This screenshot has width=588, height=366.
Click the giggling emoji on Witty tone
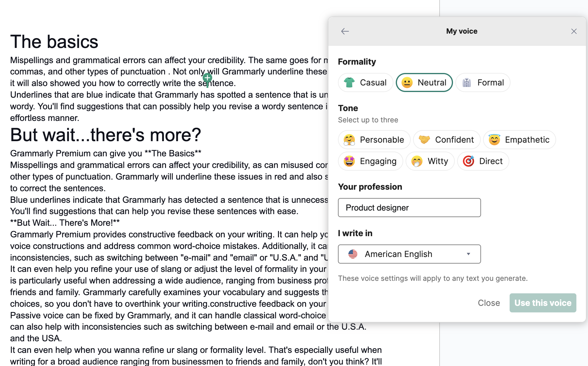point(417,161)
